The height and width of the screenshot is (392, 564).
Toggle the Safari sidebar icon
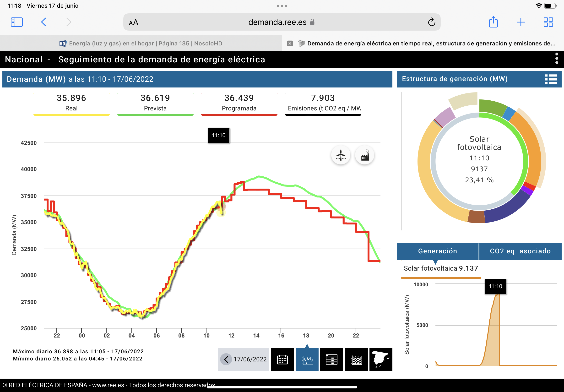coord(17,22)
